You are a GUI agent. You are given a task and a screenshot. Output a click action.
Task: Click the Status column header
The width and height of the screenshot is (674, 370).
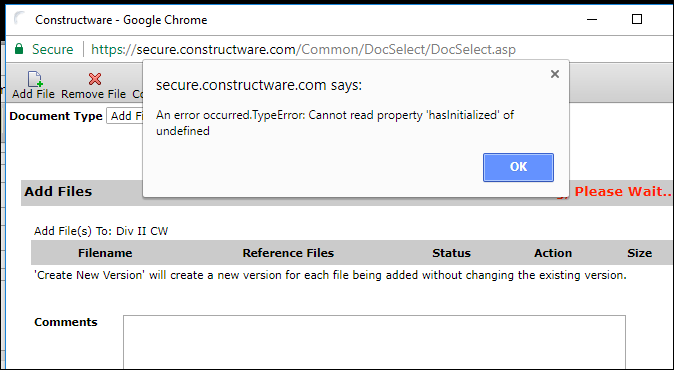coord(451,253)
